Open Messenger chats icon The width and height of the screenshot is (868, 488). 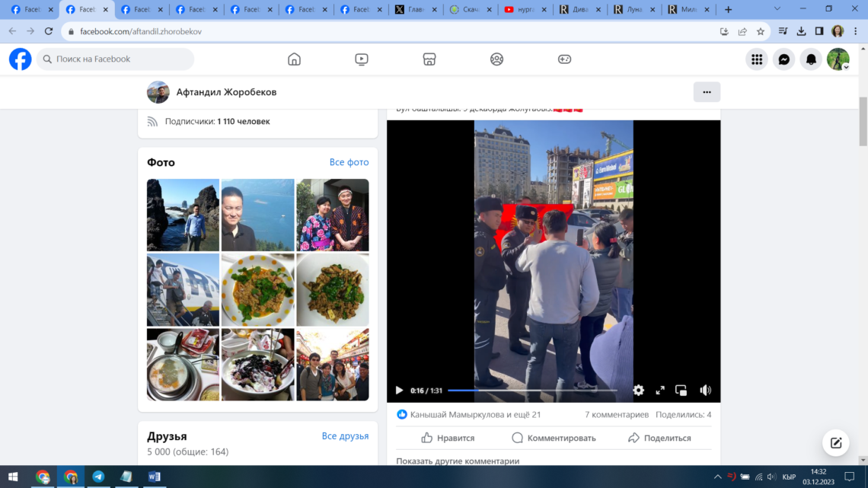[x=783, y=59]
